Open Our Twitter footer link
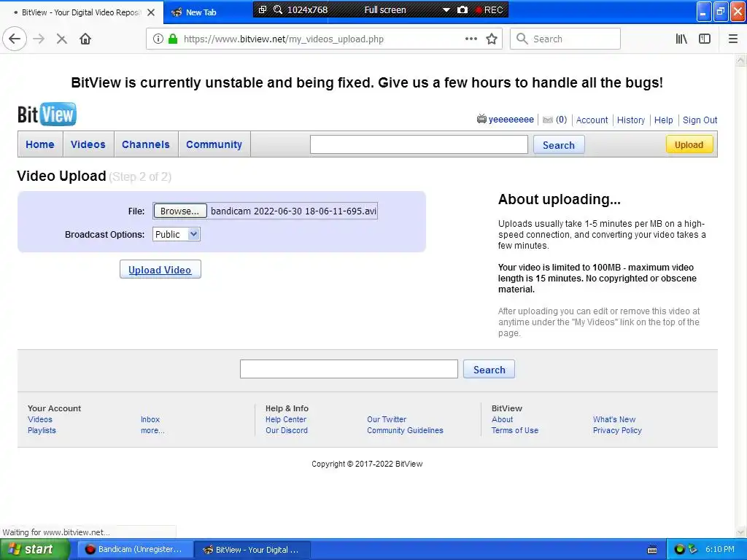This screenshot has width=747, height=560. pyautogui.click(x=387, y=419)
